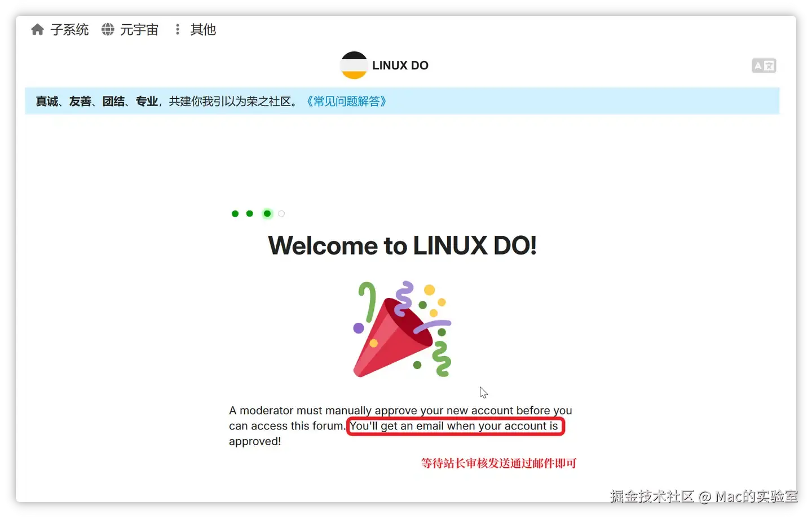Open the 元宇宙 menu item
Viewport: 812px width, 518px height.
[139, 29]
